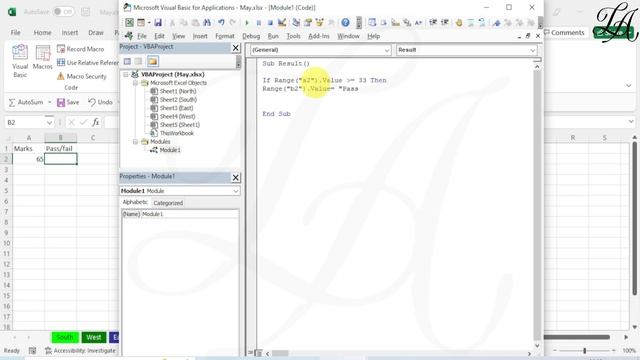Screen dimensions: 640x360
Task: Click the View Microsoft Excel toolbar icon
Action: click(129, 23)
